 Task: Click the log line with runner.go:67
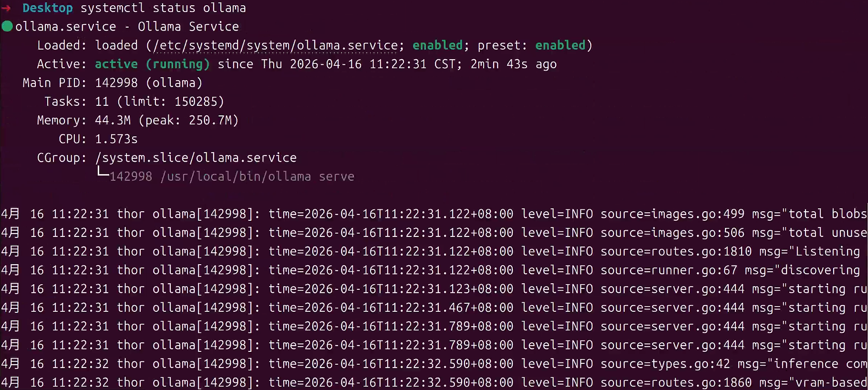point(434,270)
